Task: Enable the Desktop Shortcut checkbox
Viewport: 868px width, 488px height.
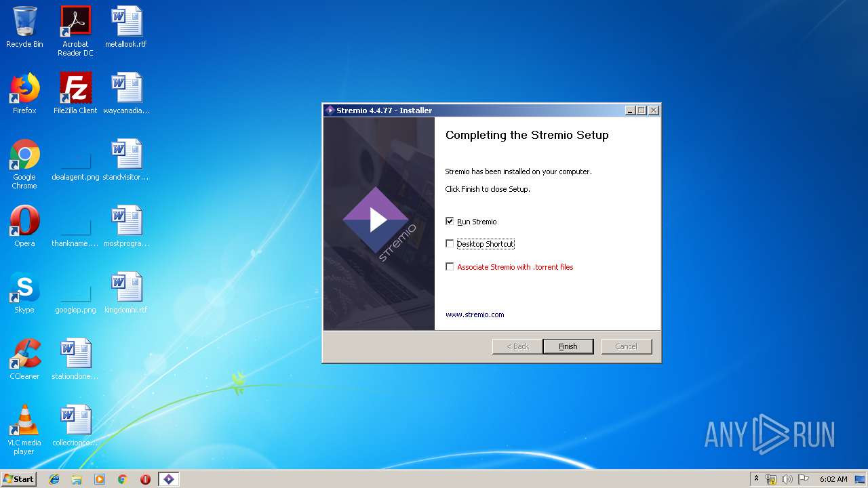Action: point(450,243)
